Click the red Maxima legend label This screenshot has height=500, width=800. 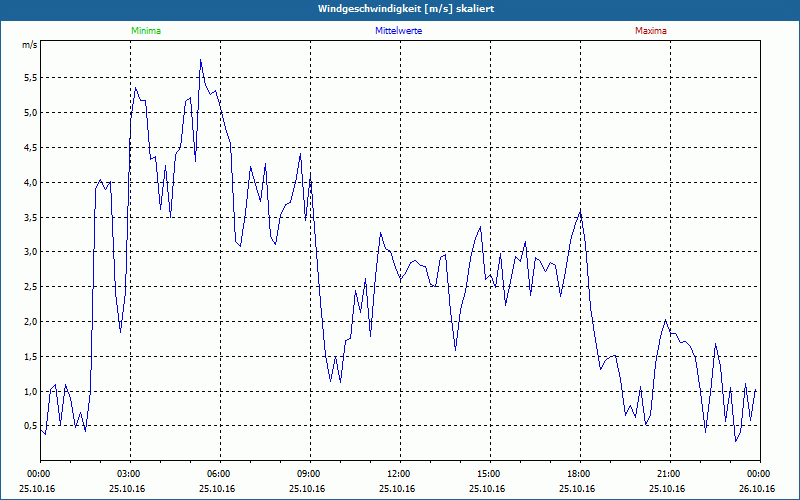(651, 31)
